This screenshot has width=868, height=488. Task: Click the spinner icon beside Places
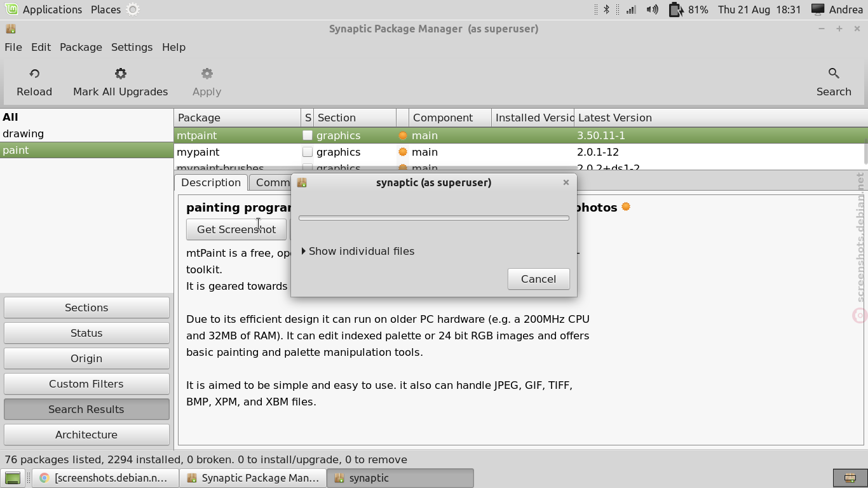pos(133,10)
